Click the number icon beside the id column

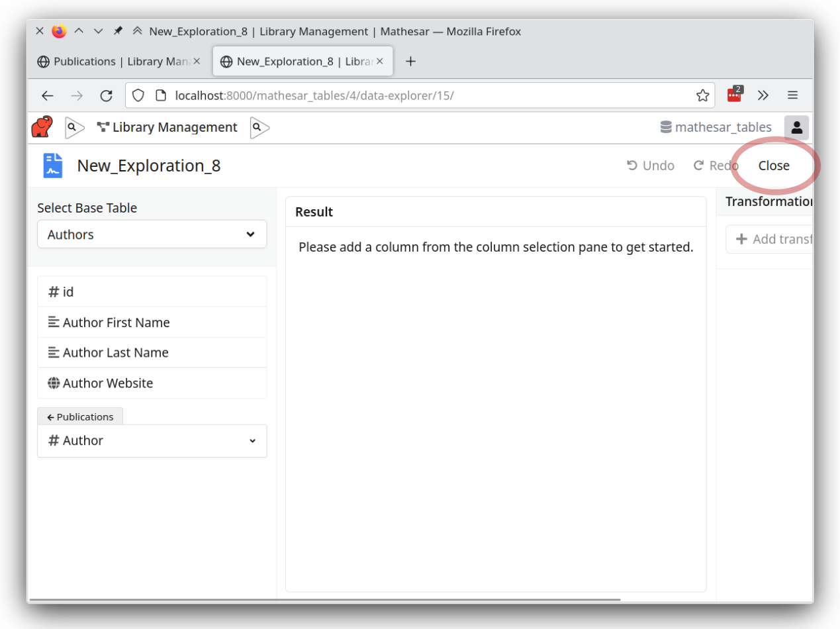pos(53,291)
